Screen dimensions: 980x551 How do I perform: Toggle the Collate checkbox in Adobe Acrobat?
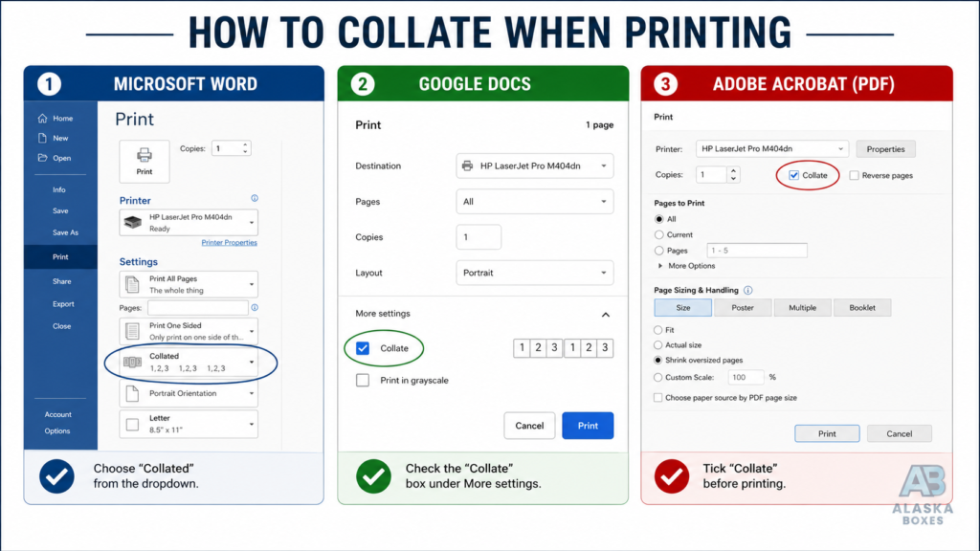[x=793, y=176]
